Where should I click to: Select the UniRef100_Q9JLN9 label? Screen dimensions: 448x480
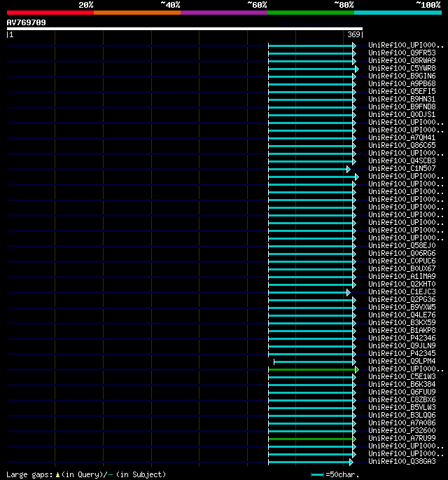coord(402,345)
